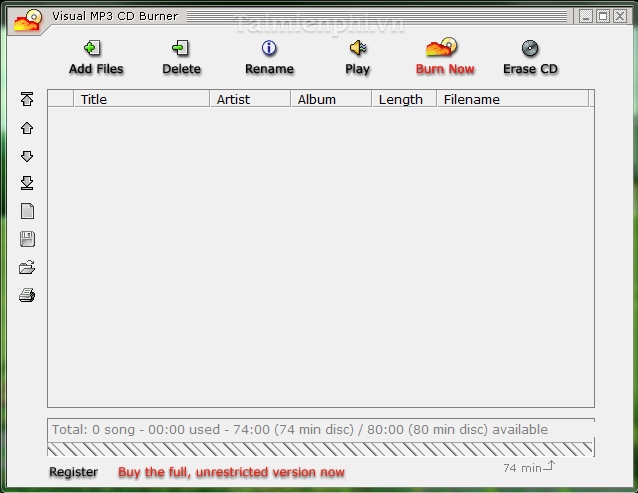The height and width of the screenshot is (493, 638).
Task: Click the Rename blue info icon
Action: coord(269,48)
